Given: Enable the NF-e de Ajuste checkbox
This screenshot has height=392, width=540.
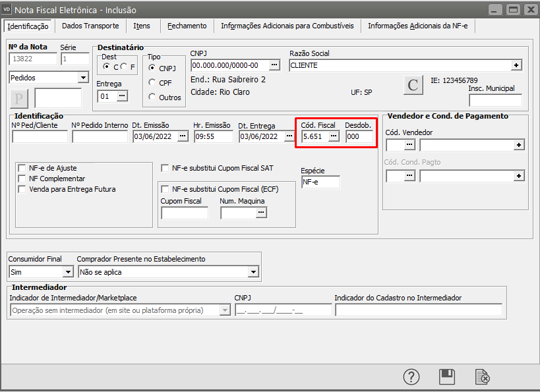Looking at the screenshot, I should (22, 168).
